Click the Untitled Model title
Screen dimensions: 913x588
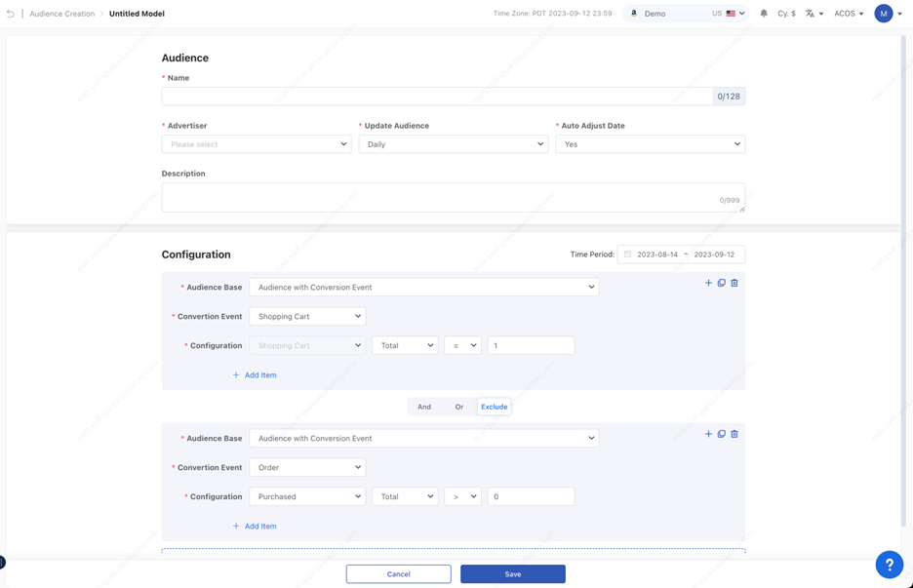pyautogui.click(x=137, y=14)
